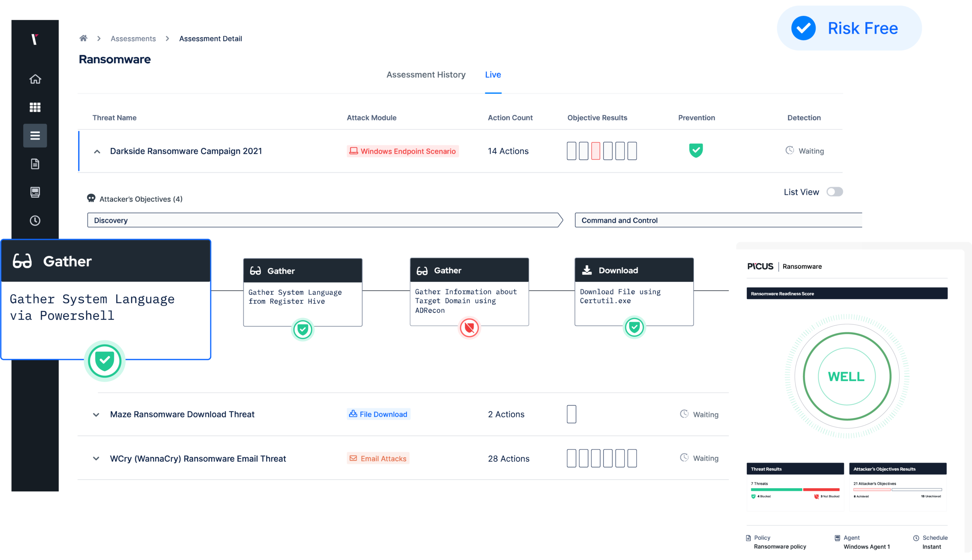Click blocked shield under Register Hive card
This screenshot has width=972, height=560.
pos(303,329)
